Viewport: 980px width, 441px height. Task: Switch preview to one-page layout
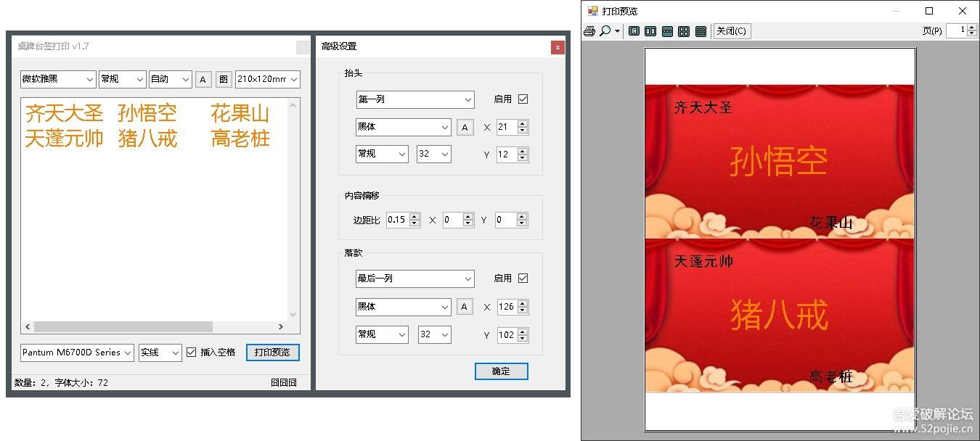(634, 31)
